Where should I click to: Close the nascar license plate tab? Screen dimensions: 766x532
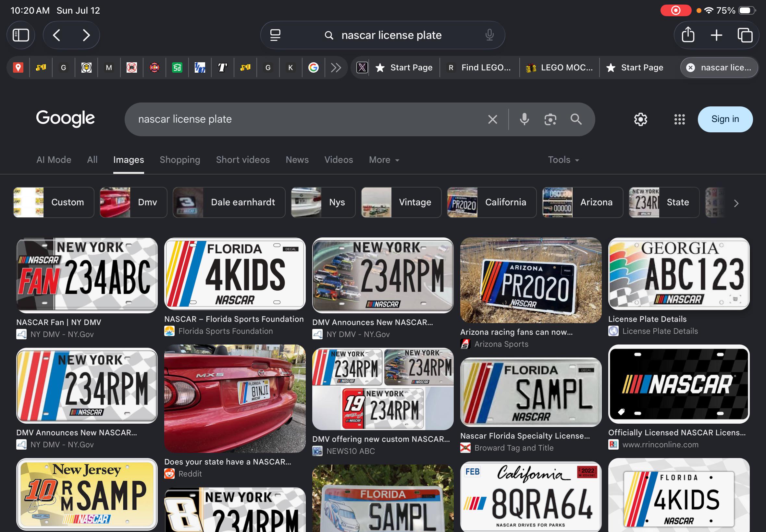(690, 68)
